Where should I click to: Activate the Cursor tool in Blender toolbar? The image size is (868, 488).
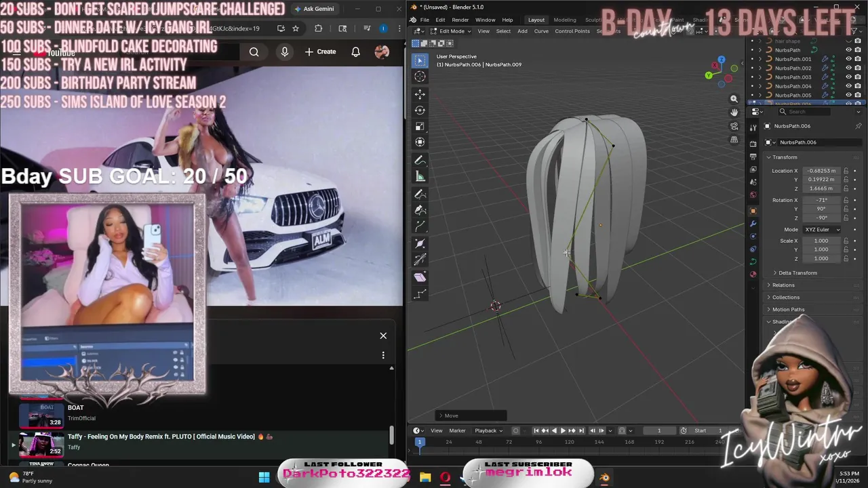420,77
